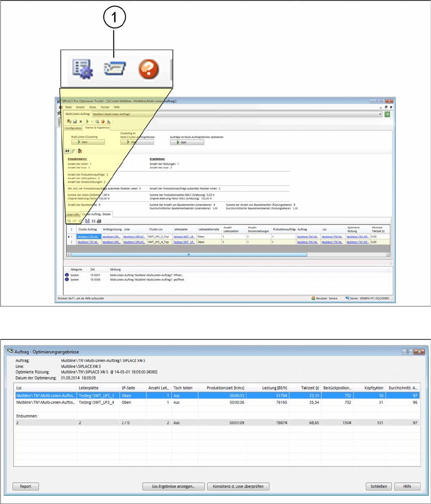This screenshot has width=431, height=504.
Task: Sort by the Taktzeit [s] column header
Action: click(x=305, y=388)
